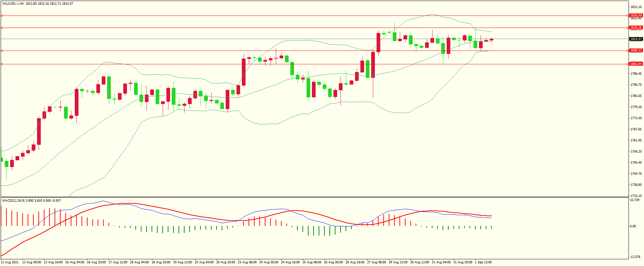Click the 1796.45 price axis value
The height and width of the screenshot is (266, 644).
point(636,74)
